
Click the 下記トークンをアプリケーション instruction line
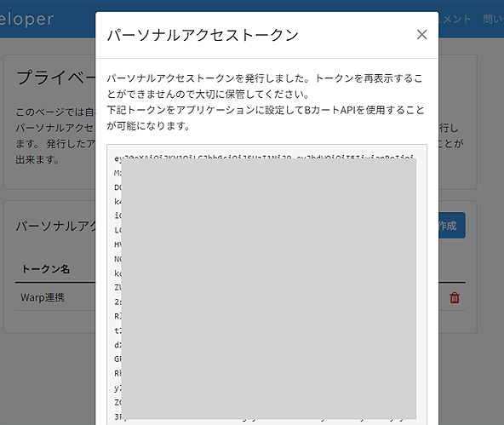pos(266,110)
